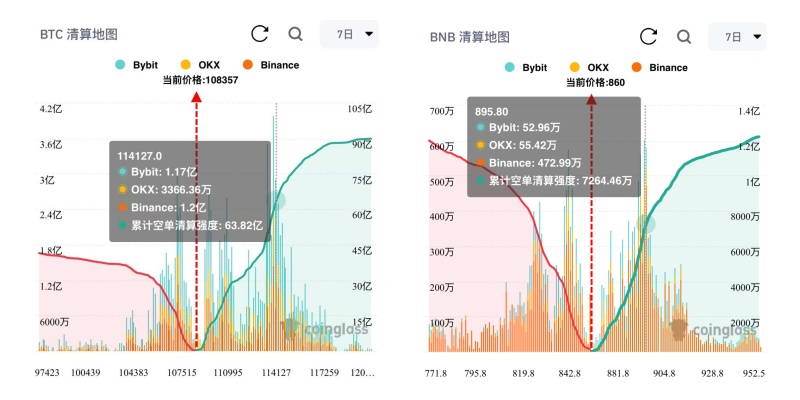The width and height of the screenshot is (800, 400).
Task: Open the BNB map 7日 period dropdown
Action: click(x=738, y=37)
